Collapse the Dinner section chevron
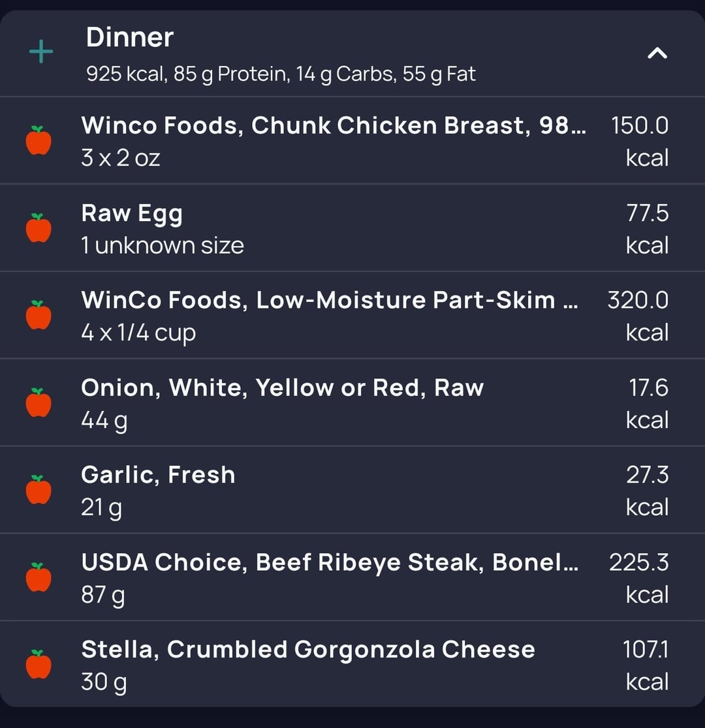Viewport: 705px width, 728px height. point(657,53)
